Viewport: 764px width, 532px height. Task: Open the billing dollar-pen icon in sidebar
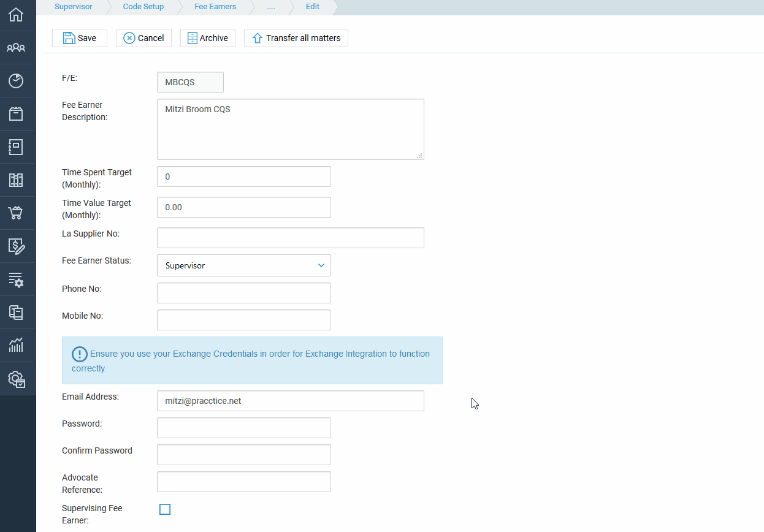[17, 246]
